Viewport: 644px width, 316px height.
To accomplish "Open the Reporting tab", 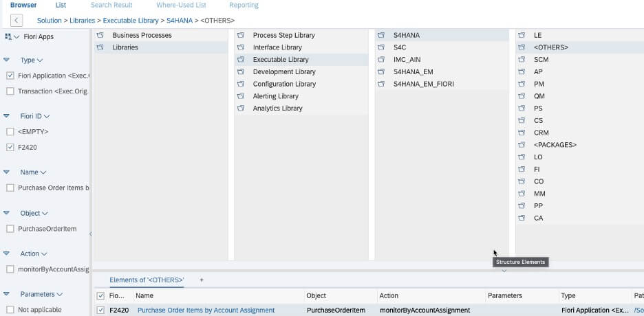I will (244, 5).
